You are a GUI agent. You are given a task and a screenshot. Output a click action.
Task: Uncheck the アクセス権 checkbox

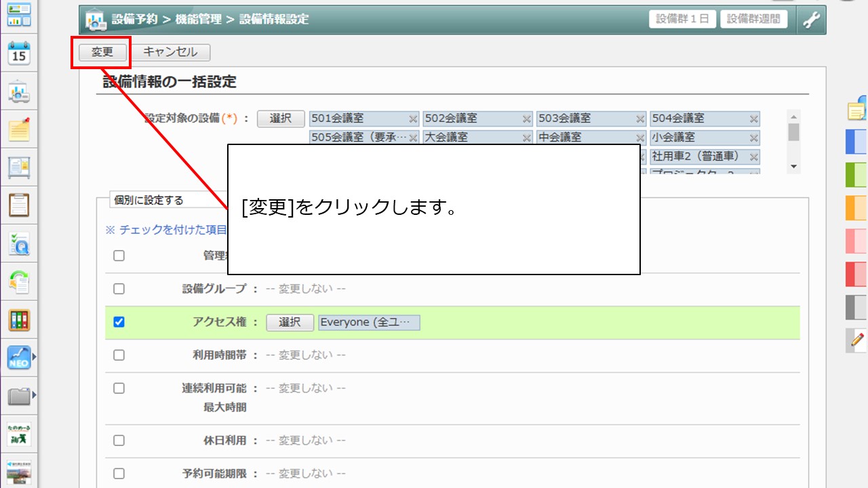(x=119, y=323)
